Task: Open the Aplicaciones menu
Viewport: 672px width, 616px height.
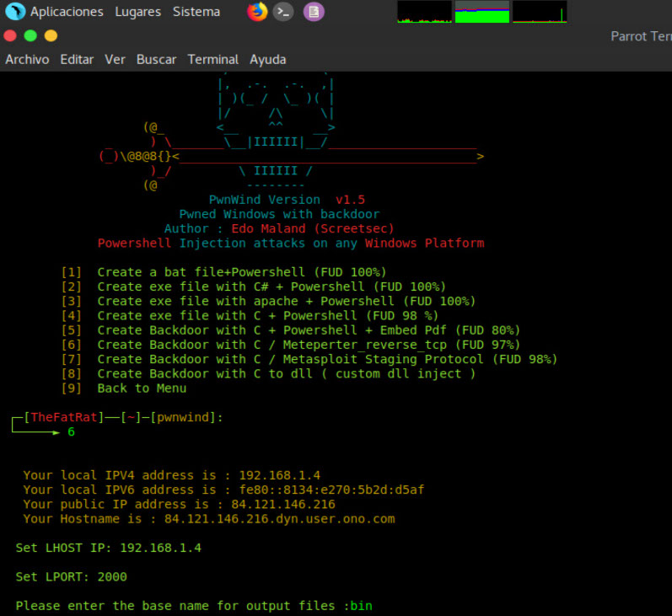Action: 67,12
